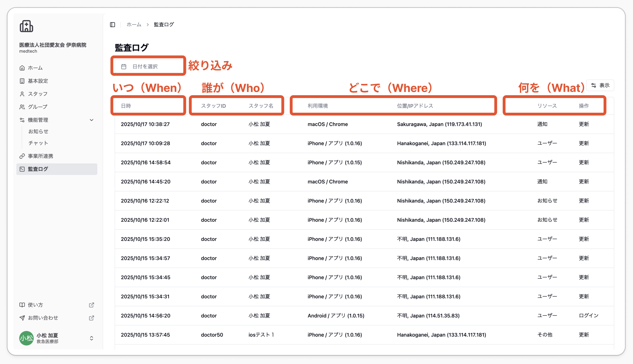
Task: Open お知らせ submenu item
Action: [38, 131]
